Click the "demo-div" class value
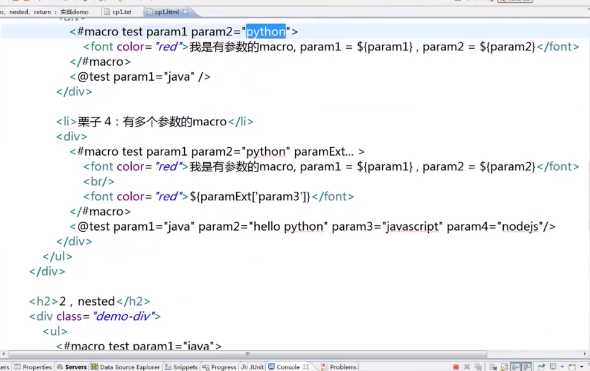This screenshot has width=590, height=371. point(123,316)
